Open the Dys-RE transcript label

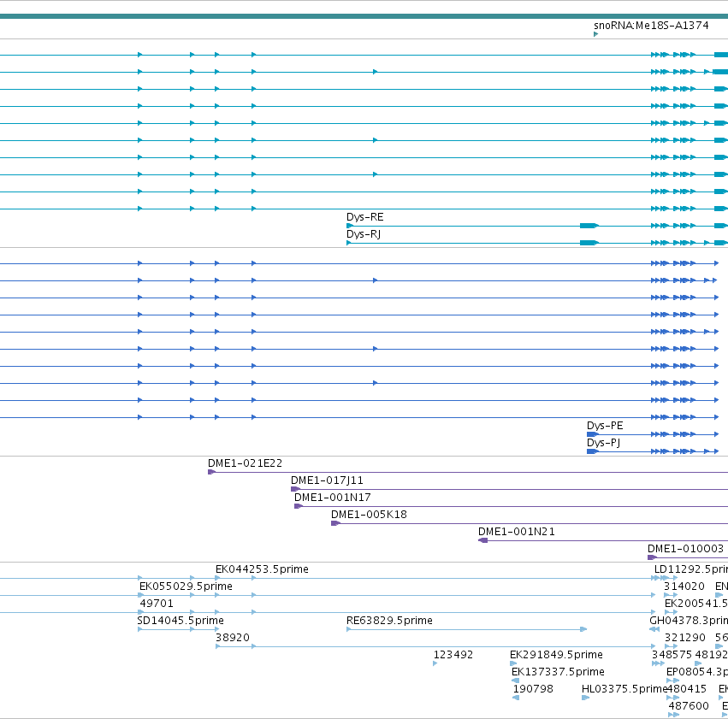click(365, 217)
